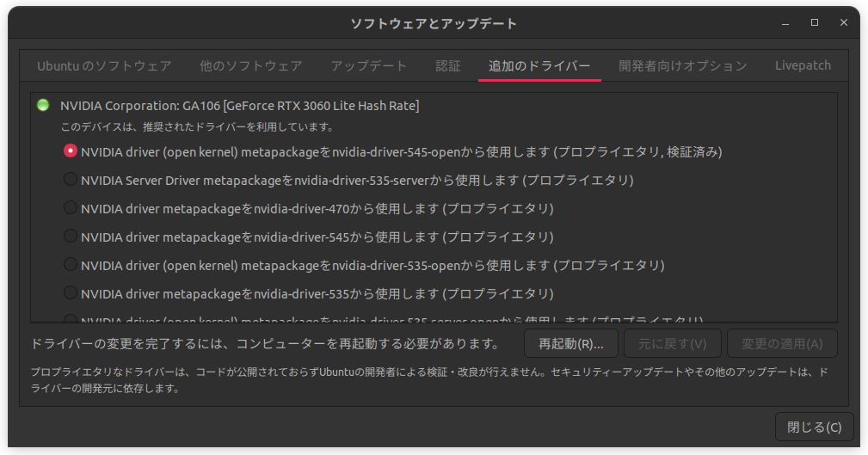
Task: Click the 再起動(R)... button
Action: click(x=571, y=343)
